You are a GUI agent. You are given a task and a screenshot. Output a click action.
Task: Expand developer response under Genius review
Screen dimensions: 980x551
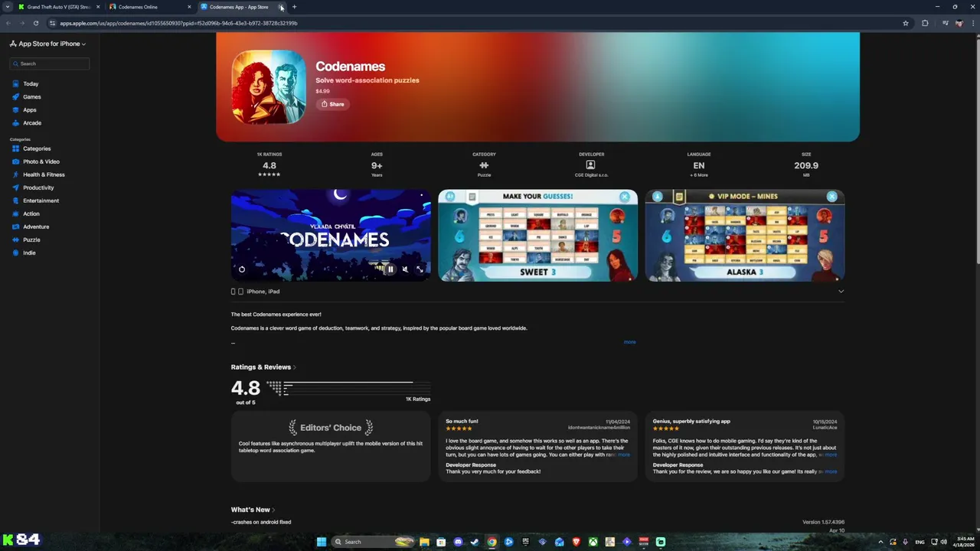(x=831, y=471)
